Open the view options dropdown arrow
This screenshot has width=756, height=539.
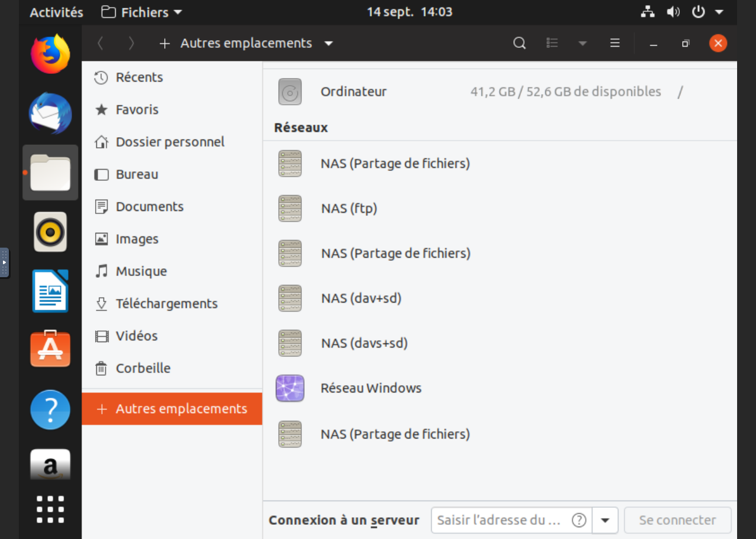pyautogui.click(x=582, y=43)
